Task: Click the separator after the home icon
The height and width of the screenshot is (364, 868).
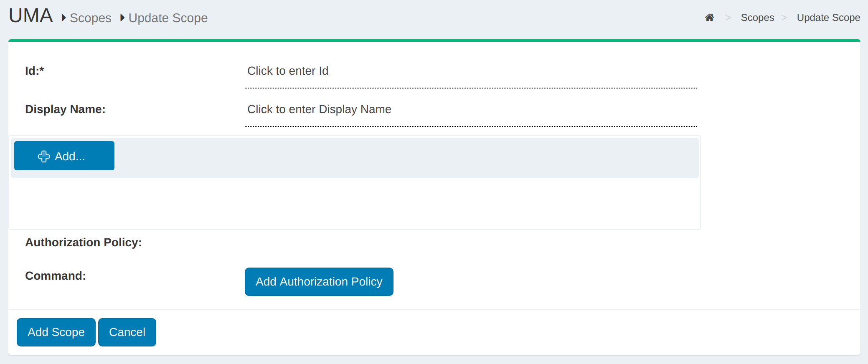Action: 728,18
